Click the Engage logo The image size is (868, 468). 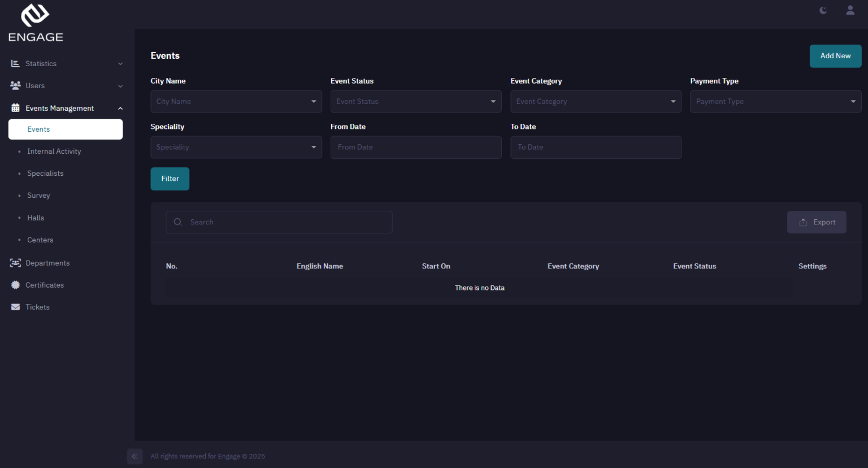[x=35, y=23]
